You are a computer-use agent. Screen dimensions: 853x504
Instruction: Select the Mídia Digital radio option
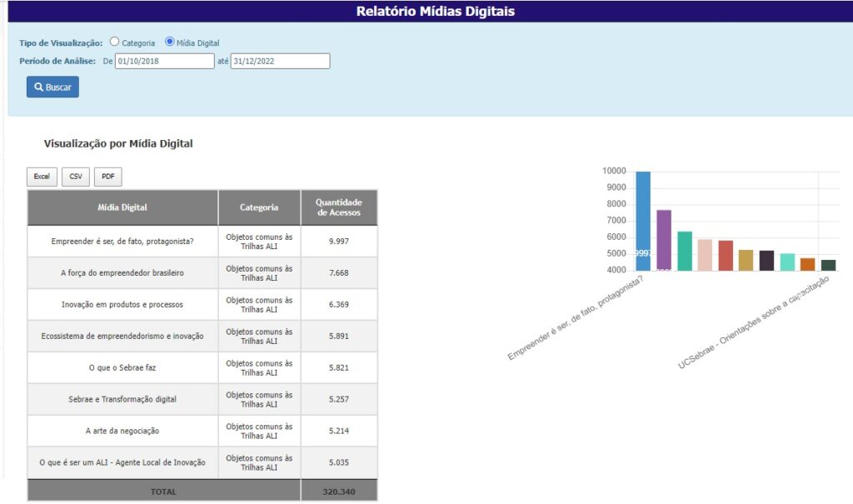click(170, 42)
